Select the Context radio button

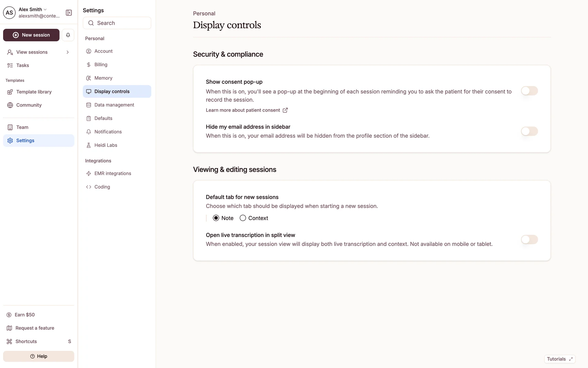[x=243, y=218]
